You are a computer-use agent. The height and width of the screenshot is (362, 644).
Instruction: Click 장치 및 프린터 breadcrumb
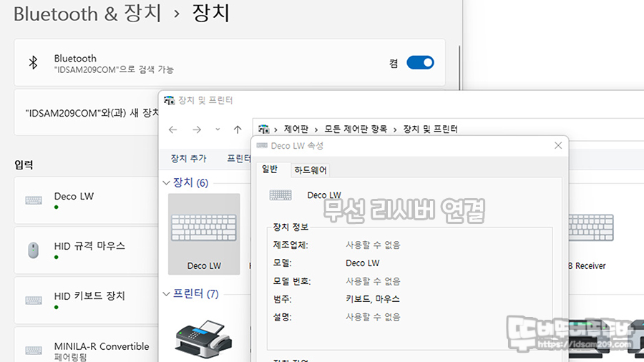[430, 129]
